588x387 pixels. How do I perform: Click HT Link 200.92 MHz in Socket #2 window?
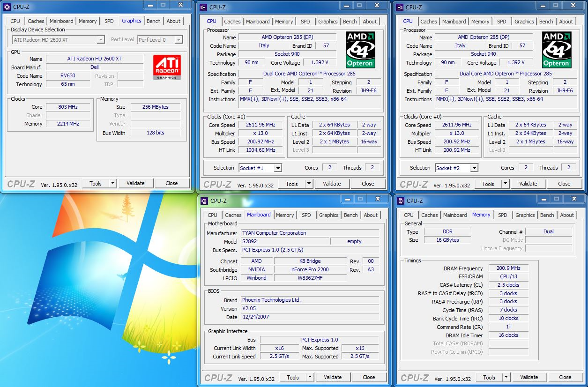pyautogui.click(x=457, y=150)
